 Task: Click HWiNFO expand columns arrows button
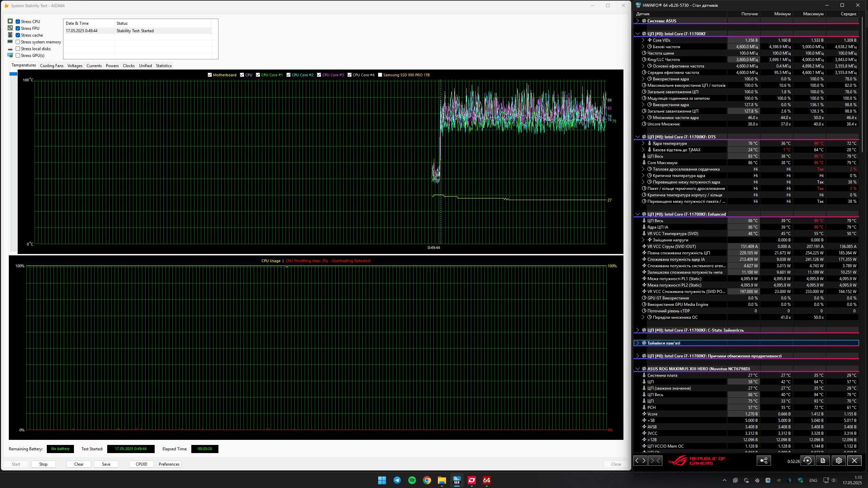(640, 460)
